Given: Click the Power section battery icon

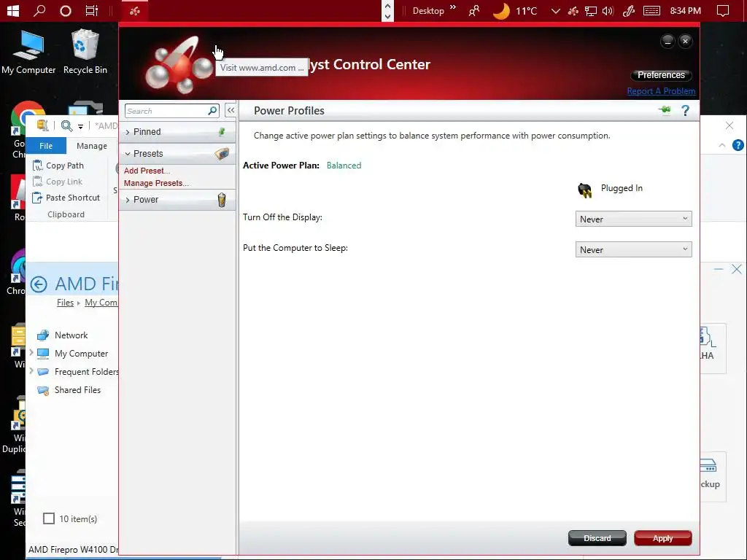Looking at the screenshot, I should point(222,200).
